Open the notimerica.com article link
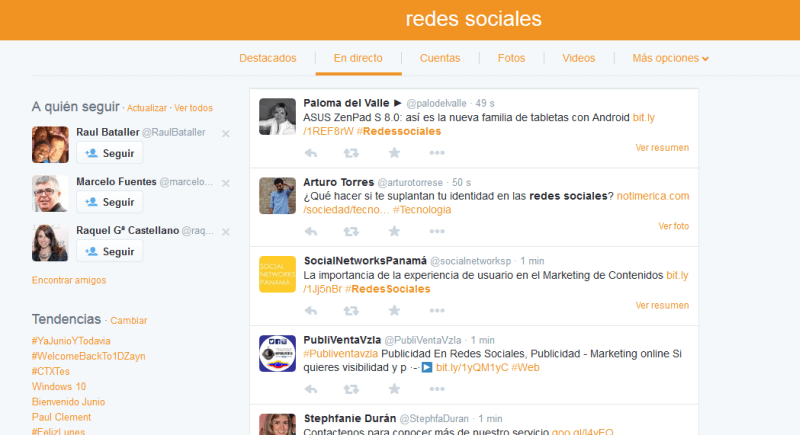The image size is (800, 435). pos(653,196)
